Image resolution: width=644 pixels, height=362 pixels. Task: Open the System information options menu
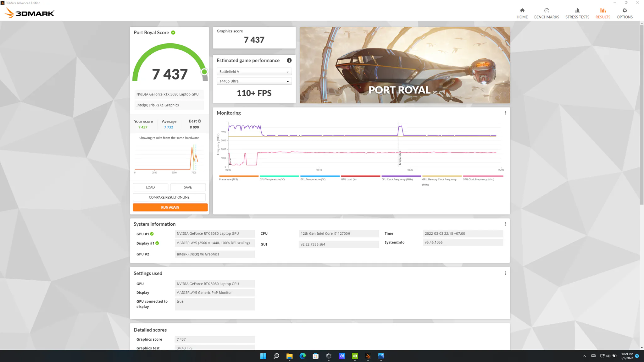(505, 224)
